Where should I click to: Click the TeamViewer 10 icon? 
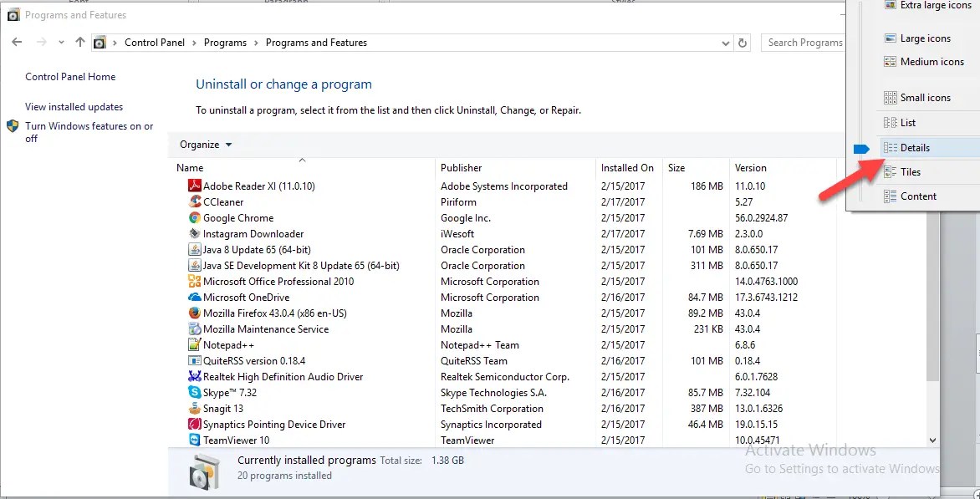tap(195, 440)
